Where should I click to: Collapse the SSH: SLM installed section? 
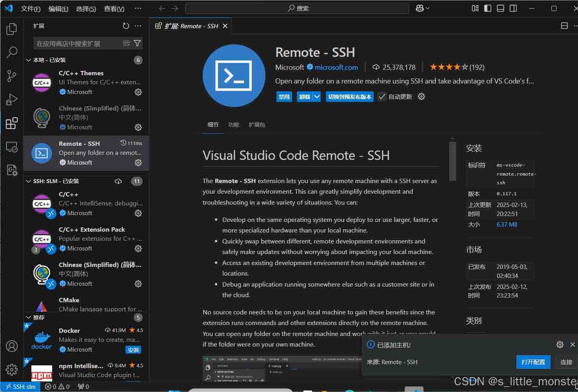pos(28,181)
